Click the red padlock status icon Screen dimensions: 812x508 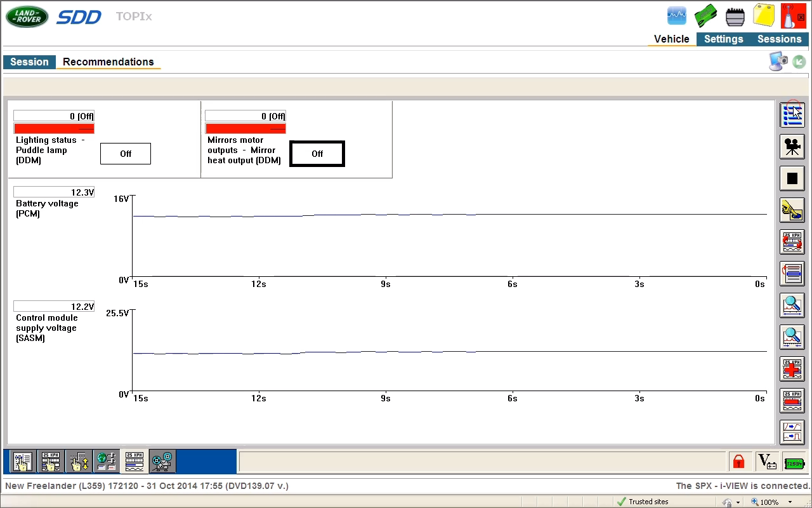pos(738,462)
